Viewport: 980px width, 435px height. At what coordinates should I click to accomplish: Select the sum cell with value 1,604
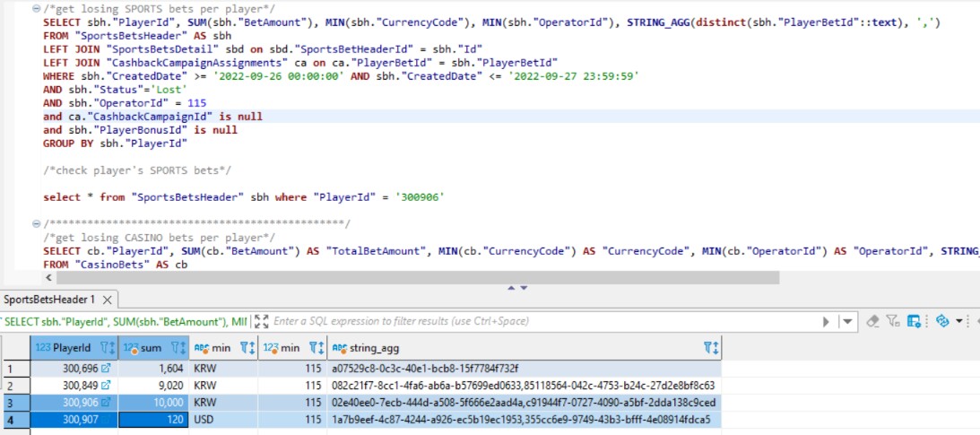[x=153, y=368]
